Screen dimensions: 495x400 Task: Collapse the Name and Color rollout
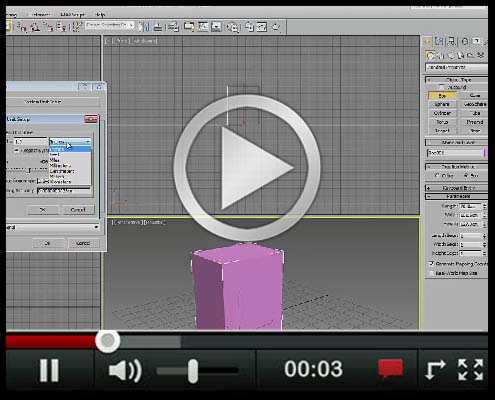(456, 142)
